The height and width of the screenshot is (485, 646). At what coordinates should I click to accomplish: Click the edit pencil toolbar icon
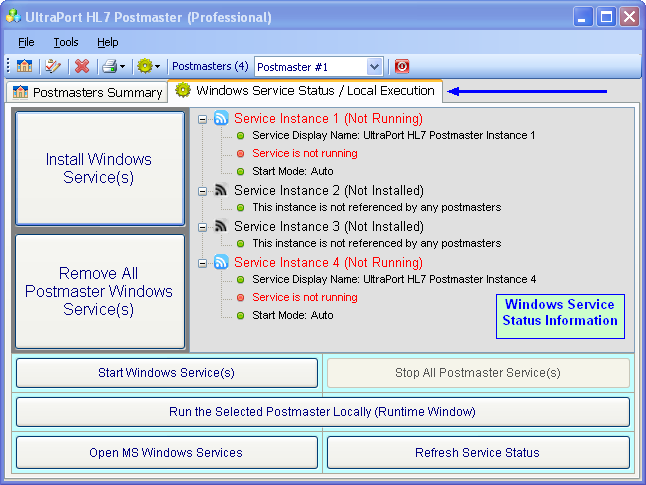tap(53, 66)
